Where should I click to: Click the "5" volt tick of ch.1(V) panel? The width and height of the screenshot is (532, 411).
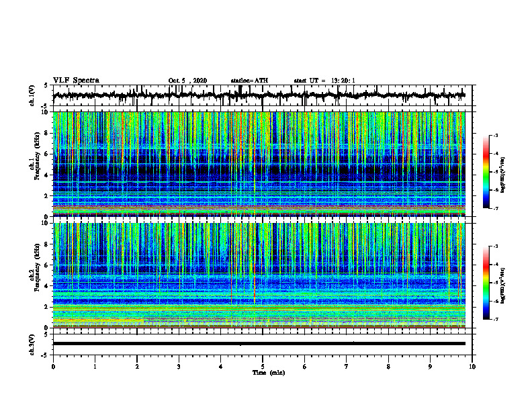coord(46,85)
